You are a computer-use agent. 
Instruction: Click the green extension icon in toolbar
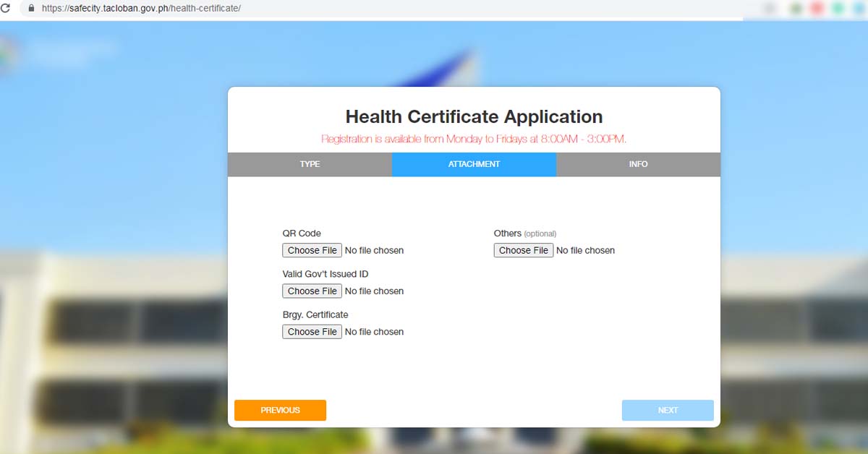point(794,8)
